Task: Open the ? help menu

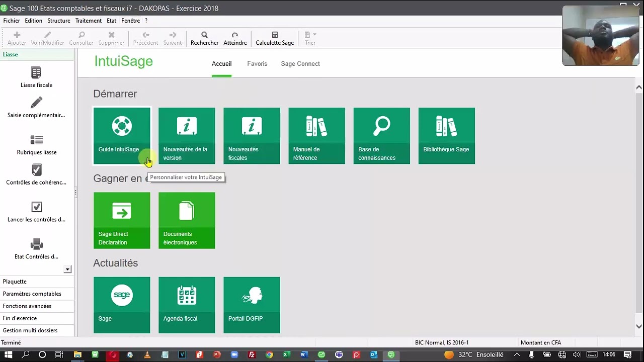Action: click(x=146, y=21)
